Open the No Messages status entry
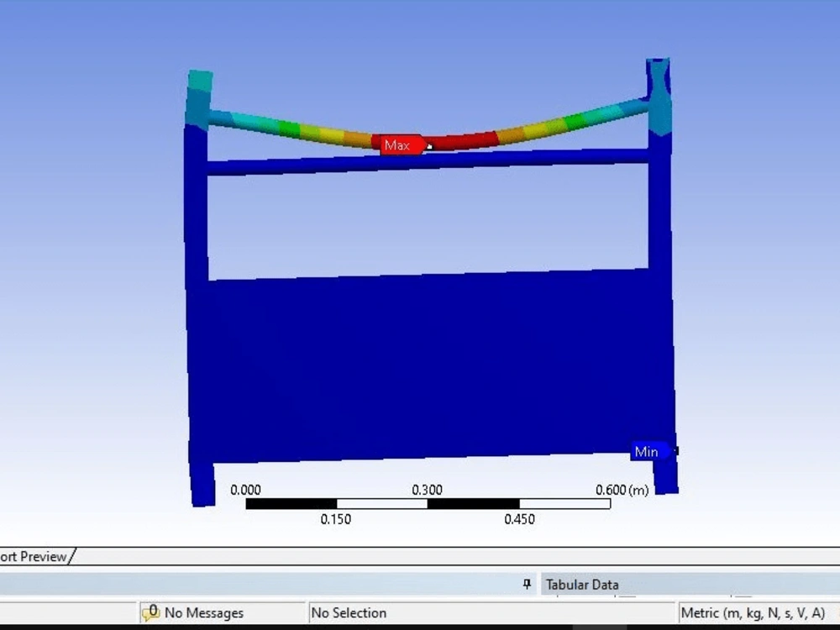This screenshot has height=630, width=840. point(203,612)
